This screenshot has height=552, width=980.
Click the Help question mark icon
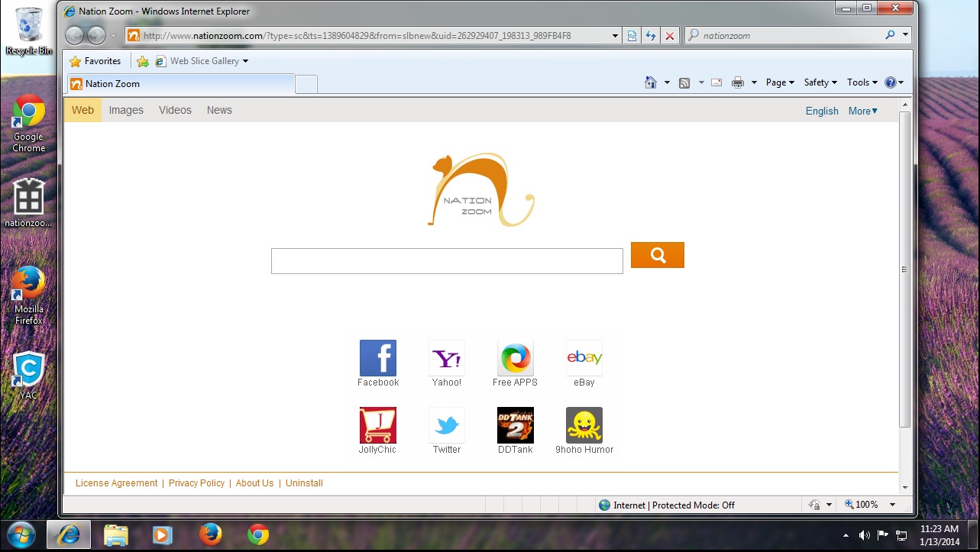click(x=891, y=82)
